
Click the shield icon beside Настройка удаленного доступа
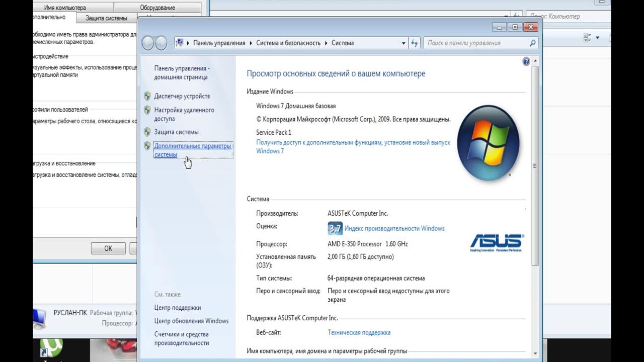[x=147, y=110]
